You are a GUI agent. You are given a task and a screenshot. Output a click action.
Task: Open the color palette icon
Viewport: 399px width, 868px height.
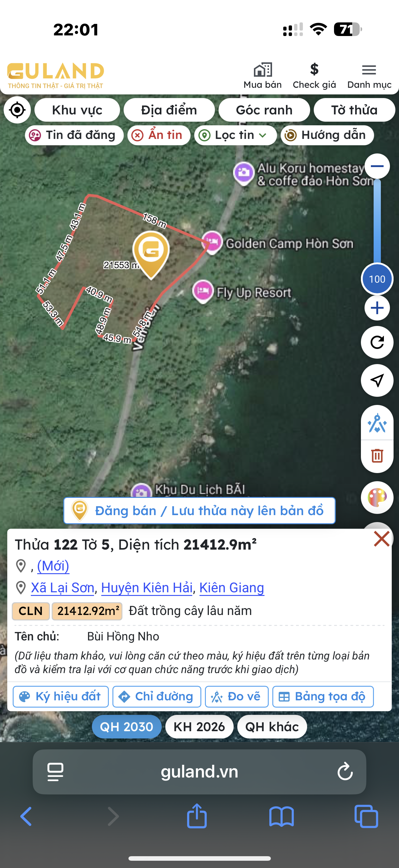point(377,497)
